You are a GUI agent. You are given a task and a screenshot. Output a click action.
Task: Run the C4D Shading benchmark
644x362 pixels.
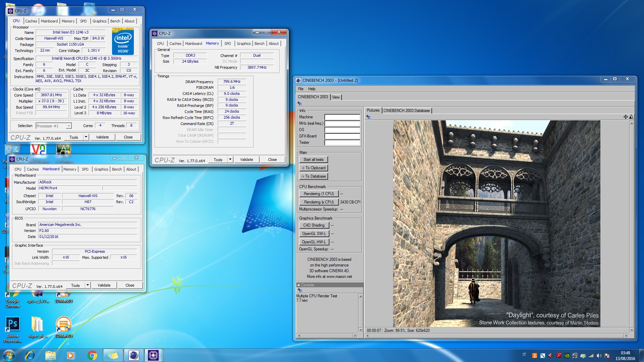point(314,225)
